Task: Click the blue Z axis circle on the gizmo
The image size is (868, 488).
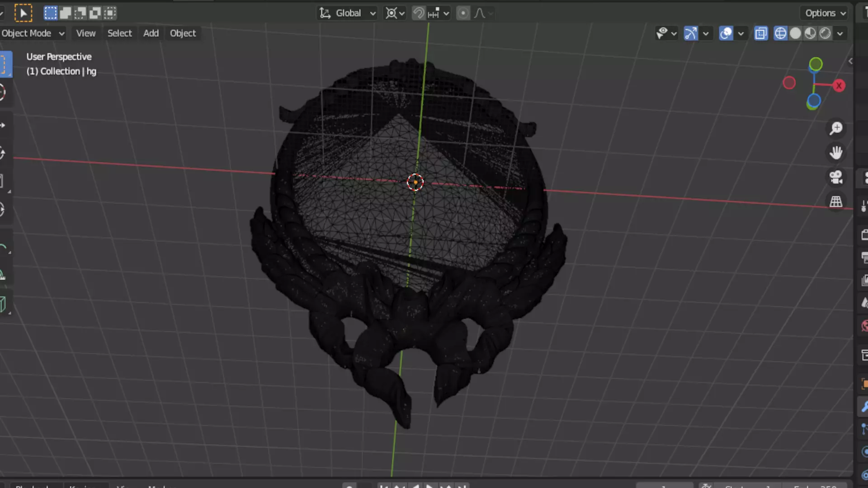Action: (814, 101)
